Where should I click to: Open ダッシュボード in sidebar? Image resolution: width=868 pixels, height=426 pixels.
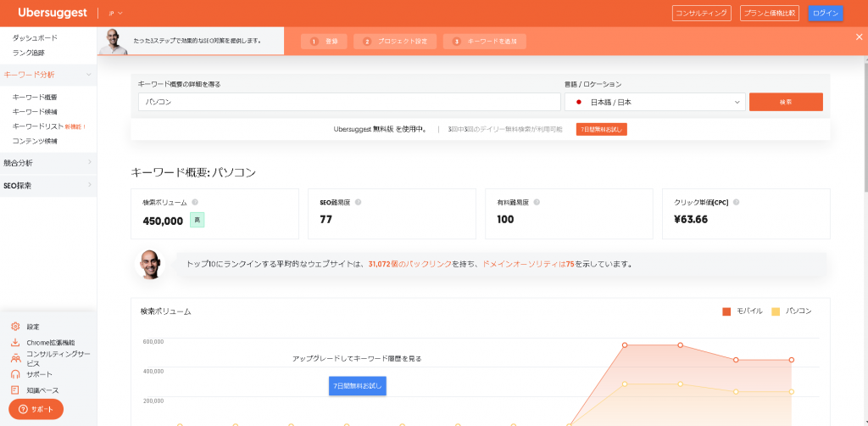pyautogui.click(x=34, y=37)
